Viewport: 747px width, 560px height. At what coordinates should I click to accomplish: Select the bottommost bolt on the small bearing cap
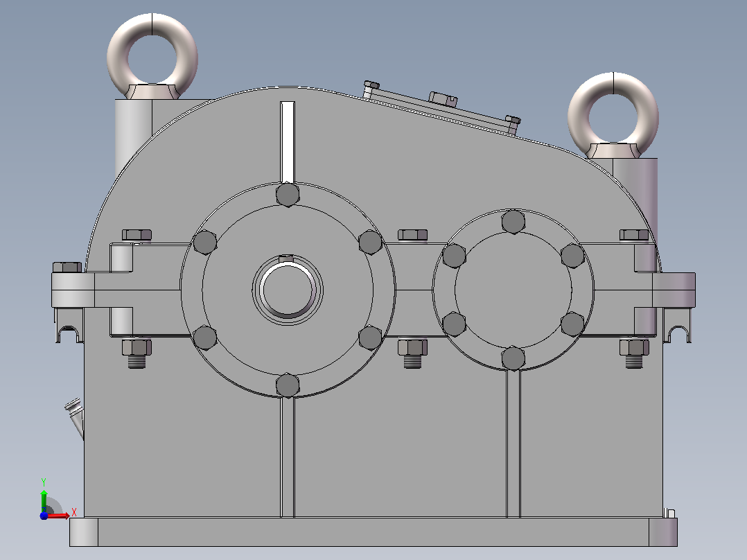513,358
